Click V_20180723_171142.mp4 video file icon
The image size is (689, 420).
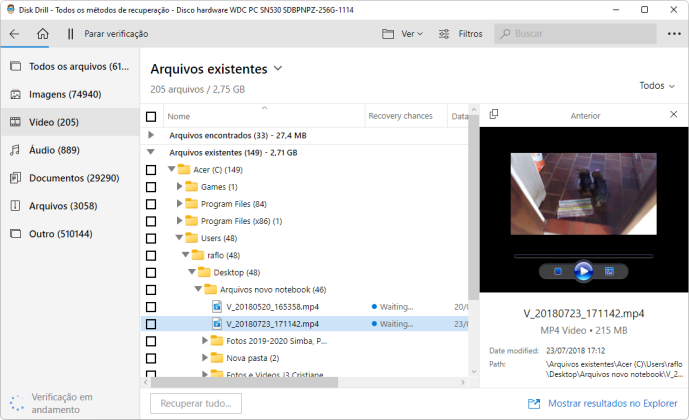[x=217, y=324]
